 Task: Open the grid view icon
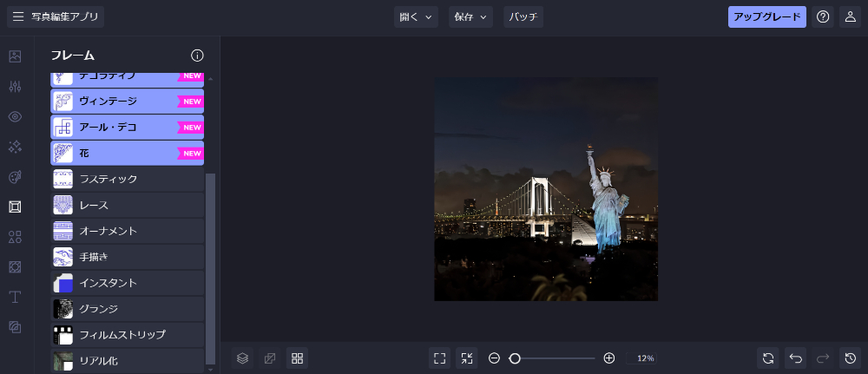click(x=297, y=358)
